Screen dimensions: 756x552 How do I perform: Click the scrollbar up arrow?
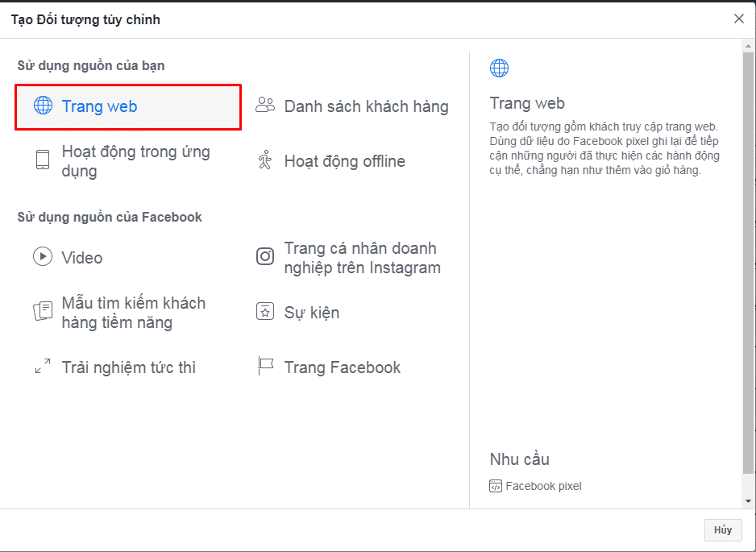tap(748, 47)
